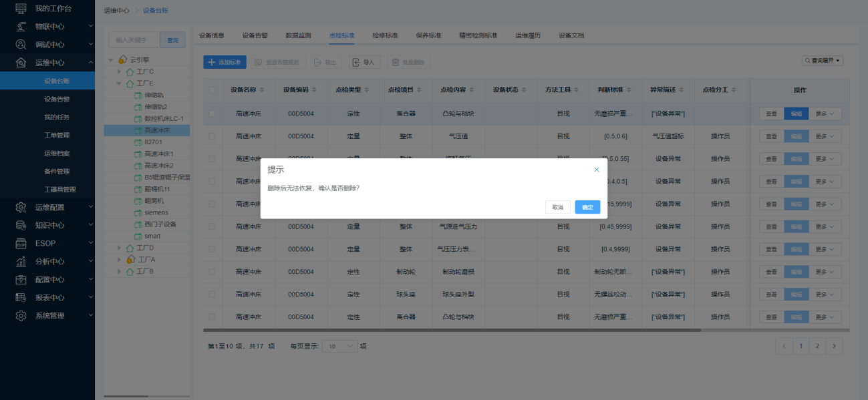Expand the 工厂C tree node arrow
Screen dimensions: 868x400
(120, 71)
